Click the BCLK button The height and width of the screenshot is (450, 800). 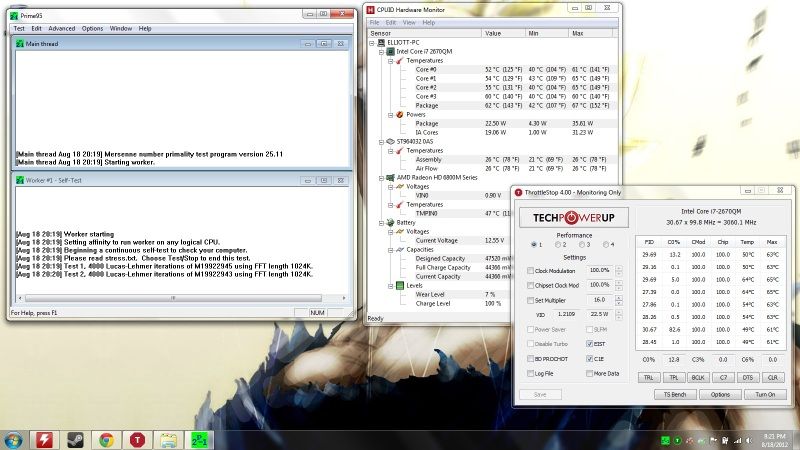point(698,378)
